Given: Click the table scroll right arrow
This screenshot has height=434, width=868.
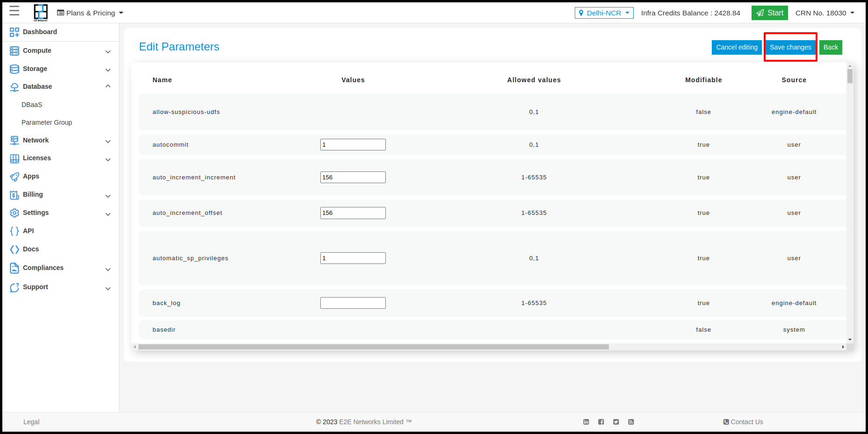Looking at the screenshot, I should pos(843,347).
